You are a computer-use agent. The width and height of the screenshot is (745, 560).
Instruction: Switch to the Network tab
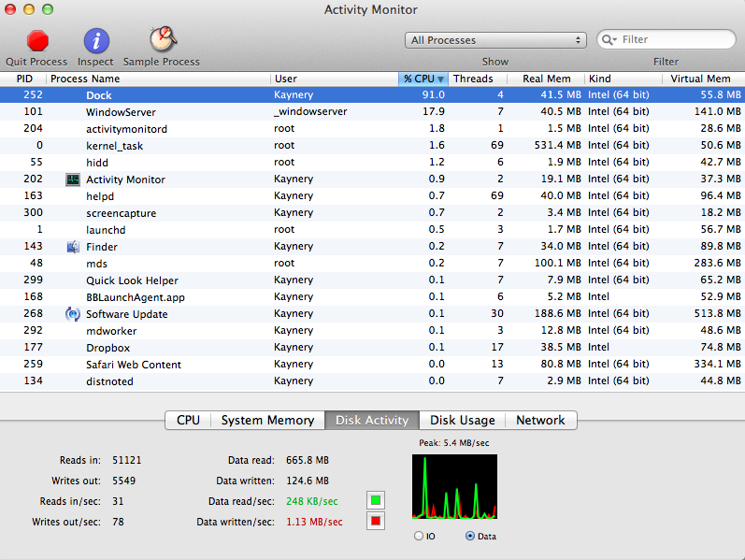click(540, 421)
